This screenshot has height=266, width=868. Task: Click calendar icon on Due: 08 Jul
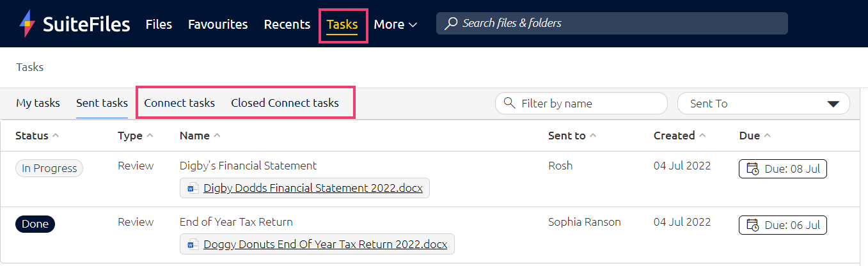click(x=753, y=169)
